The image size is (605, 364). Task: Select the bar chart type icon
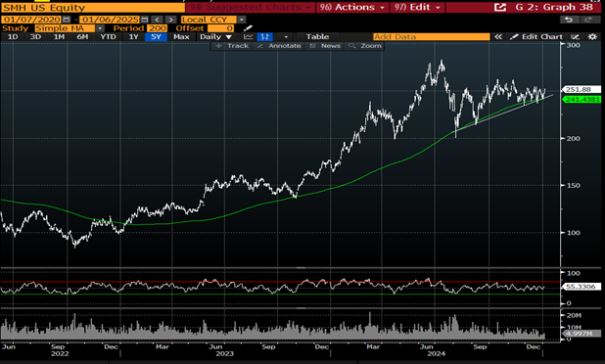265,37
